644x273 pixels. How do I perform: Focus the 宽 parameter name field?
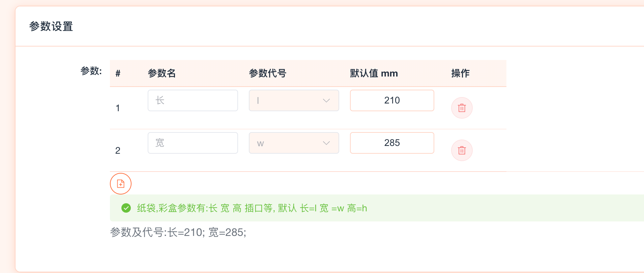click(193, 143)
